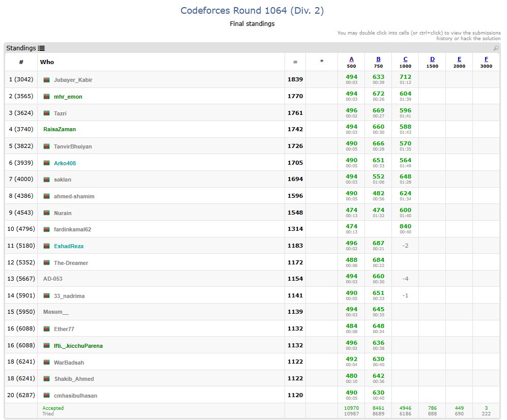507x420 pixels.
Task: Click the flag icon beside TanvirBhuiyan
Action: (46, 146)
